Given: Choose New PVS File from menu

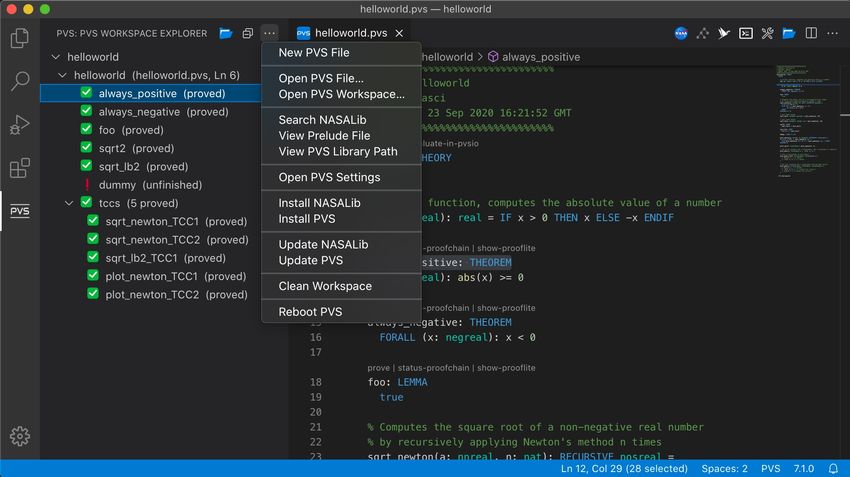Looking at the screenshot, I should tap(342, 53).
